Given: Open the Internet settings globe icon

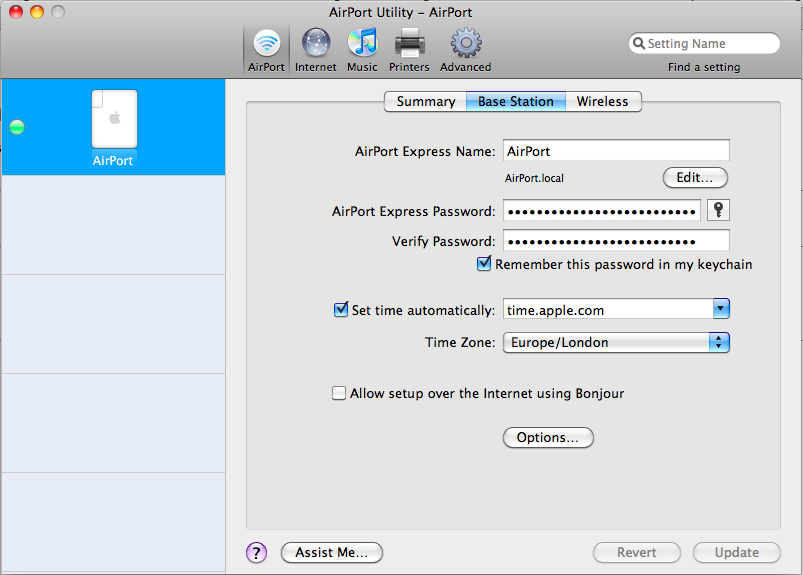Looking at the screenshot, I should (x=315, y=50).
